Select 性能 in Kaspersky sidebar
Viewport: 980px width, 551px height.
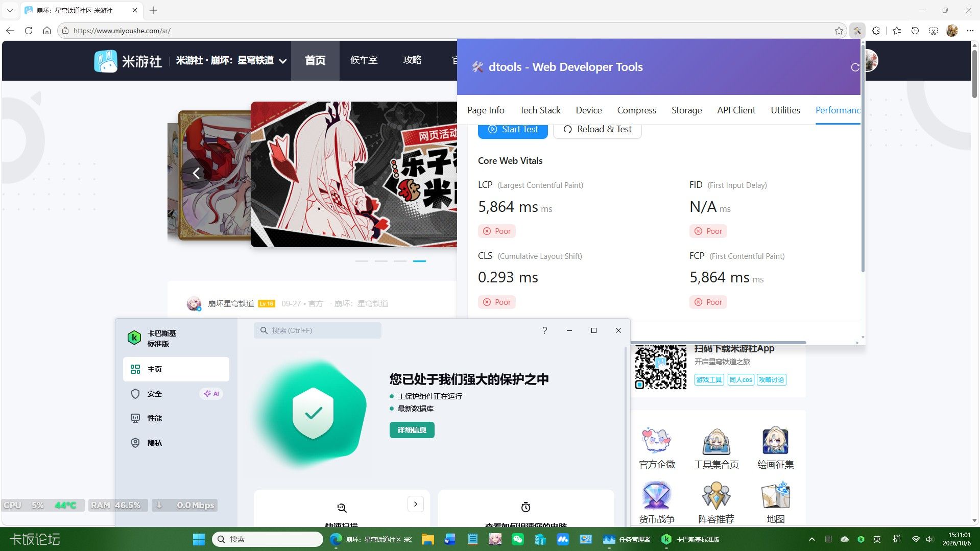click(176, 418)
